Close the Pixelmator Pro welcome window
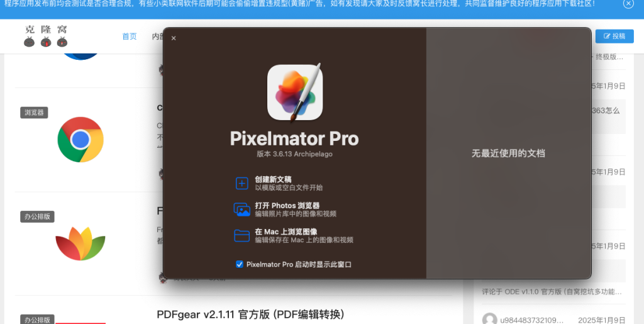This screenshot has width=644, height=324. pyautogui.click(x=174, y=38)
